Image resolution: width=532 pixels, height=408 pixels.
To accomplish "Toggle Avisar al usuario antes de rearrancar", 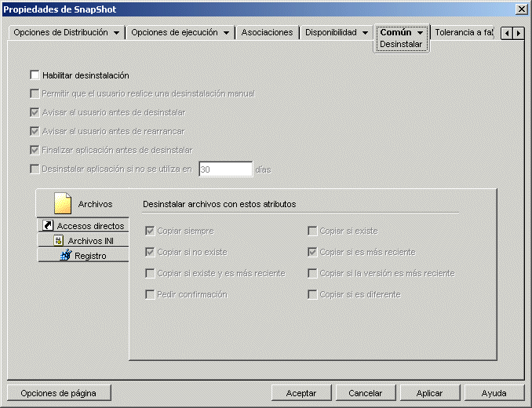I will click(x=35, y=131).
